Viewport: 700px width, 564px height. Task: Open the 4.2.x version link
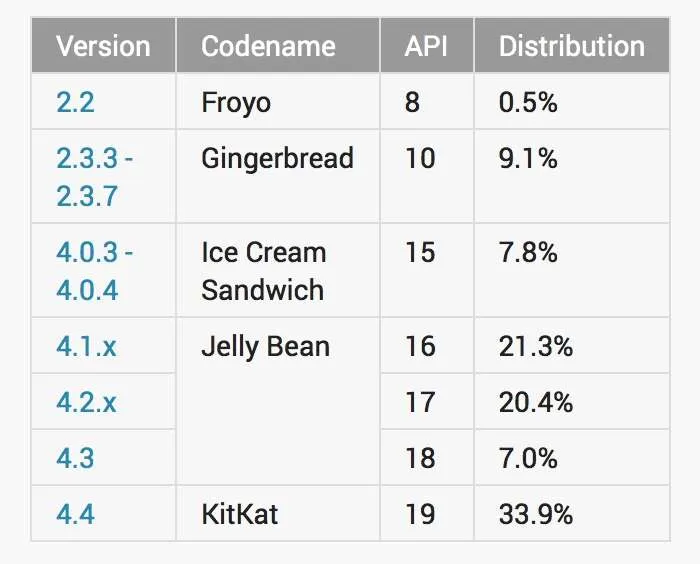point(86,402)
